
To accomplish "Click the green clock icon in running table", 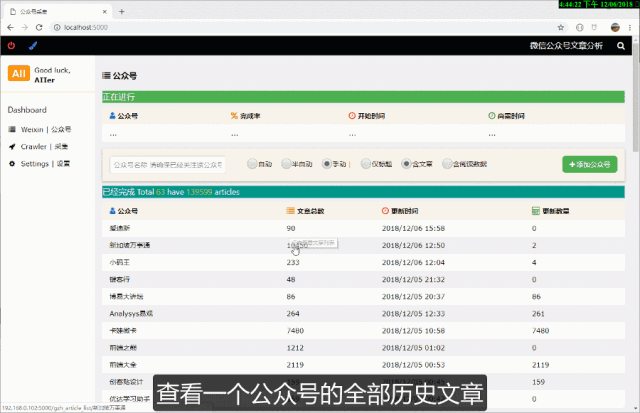I will point(492,115).
